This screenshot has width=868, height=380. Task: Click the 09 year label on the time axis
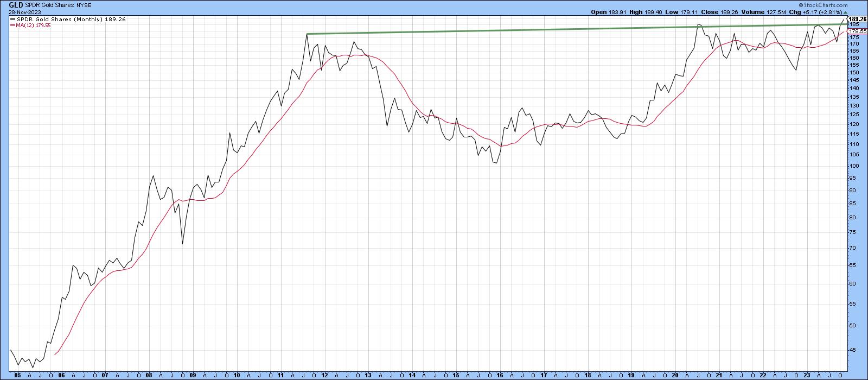tap(193, 375)
